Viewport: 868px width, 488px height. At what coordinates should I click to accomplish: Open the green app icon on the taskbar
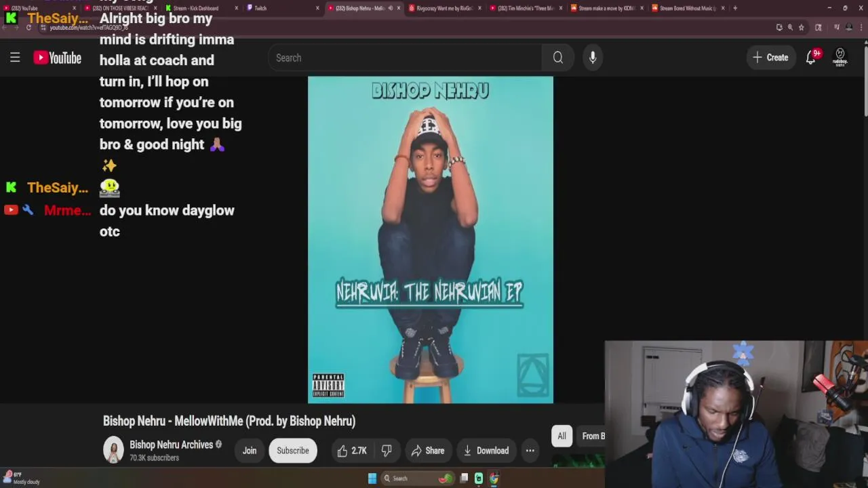[479, 479]
